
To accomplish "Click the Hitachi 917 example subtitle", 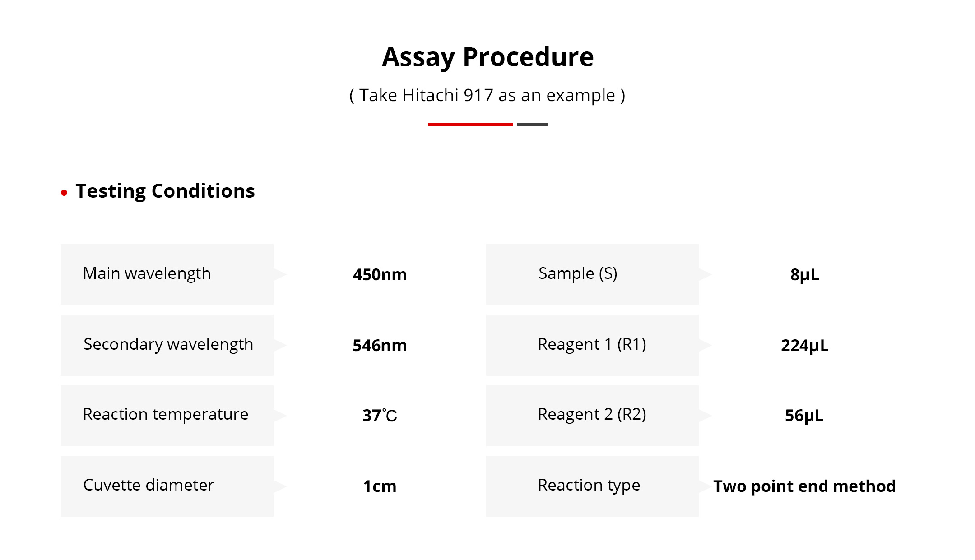I will click(x=487, y=95).
